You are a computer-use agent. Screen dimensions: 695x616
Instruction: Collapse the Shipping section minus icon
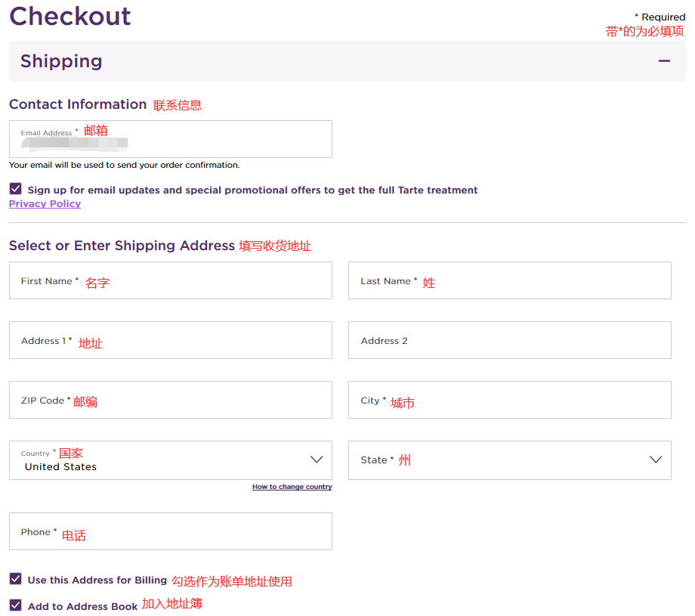pos(664,61)
